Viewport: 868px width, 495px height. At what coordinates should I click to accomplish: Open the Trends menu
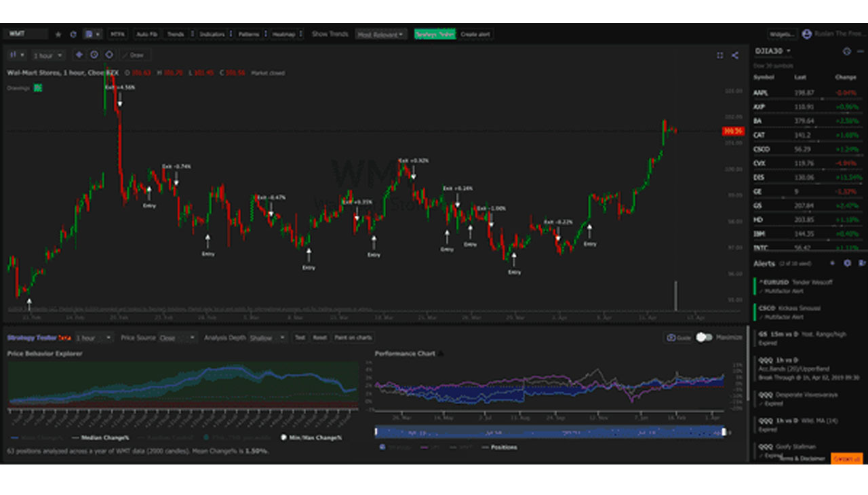tap(176, 34)
